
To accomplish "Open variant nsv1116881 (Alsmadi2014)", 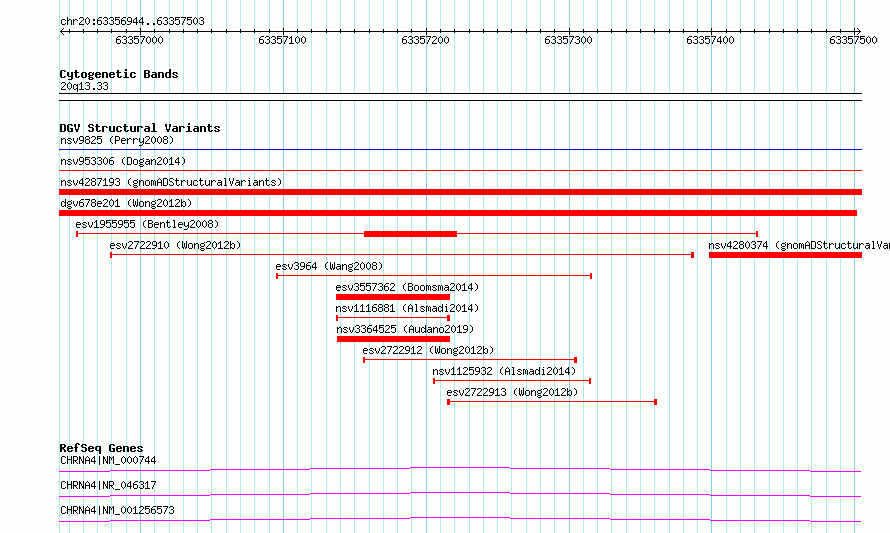I will [x=407, y=308].
